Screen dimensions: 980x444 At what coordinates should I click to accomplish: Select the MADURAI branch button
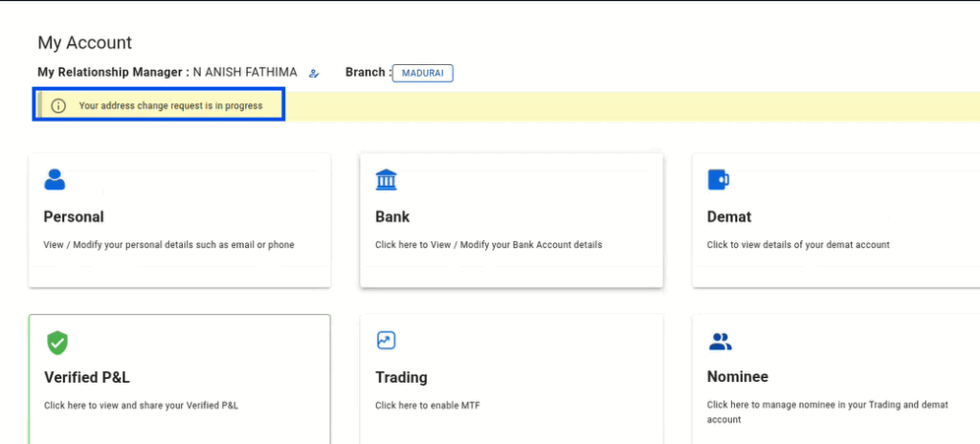(422, 73)
